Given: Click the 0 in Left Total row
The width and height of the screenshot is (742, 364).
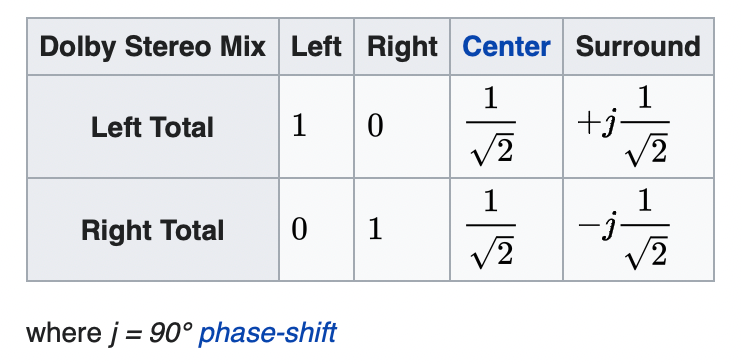Looking at the screenshot, I should [375, 126].
